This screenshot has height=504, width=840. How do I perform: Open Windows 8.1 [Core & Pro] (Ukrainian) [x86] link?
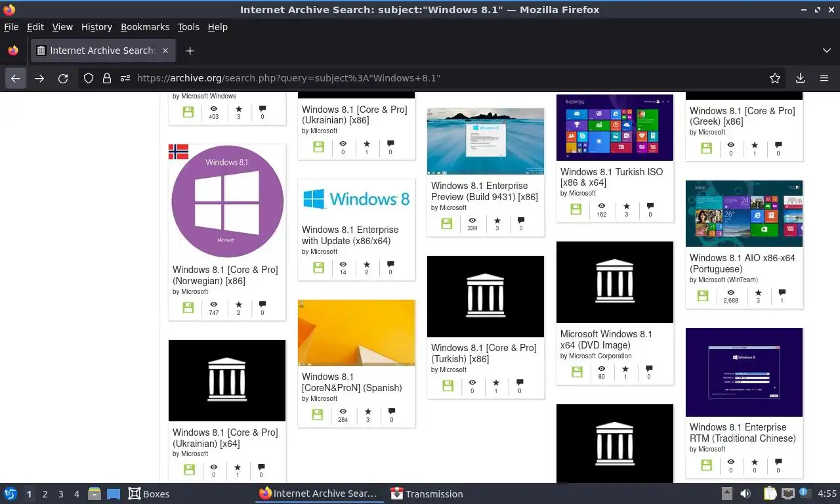354,115
